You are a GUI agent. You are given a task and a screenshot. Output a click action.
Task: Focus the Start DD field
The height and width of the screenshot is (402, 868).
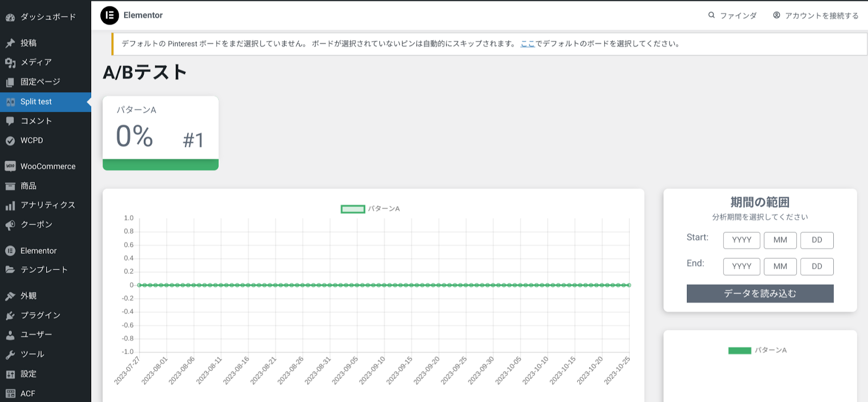click(817, 240)
